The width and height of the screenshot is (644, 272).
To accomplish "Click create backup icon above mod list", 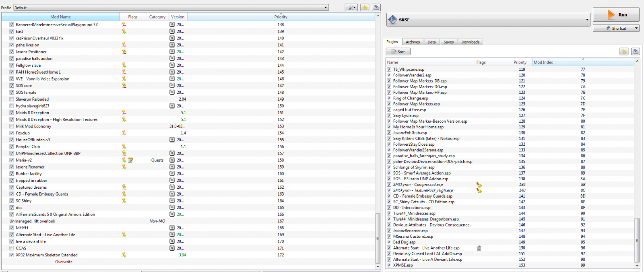I will [376, 8].
